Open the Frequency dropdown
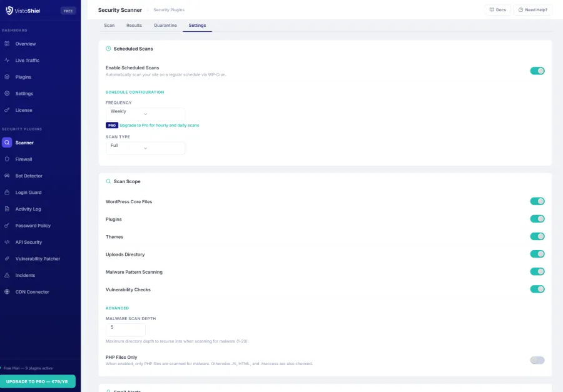Viewport: 563px width, 392px height. click(145, 111)
